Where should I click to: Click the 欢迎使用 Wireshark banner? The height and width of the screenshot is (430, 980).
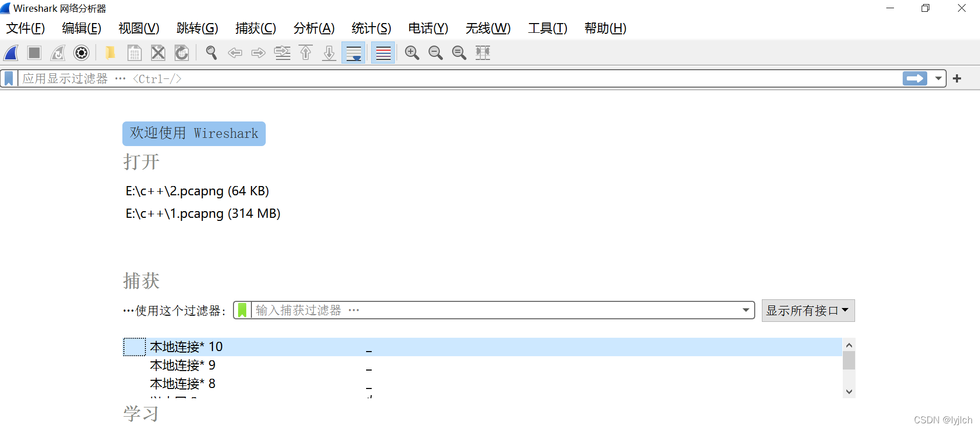194,134
